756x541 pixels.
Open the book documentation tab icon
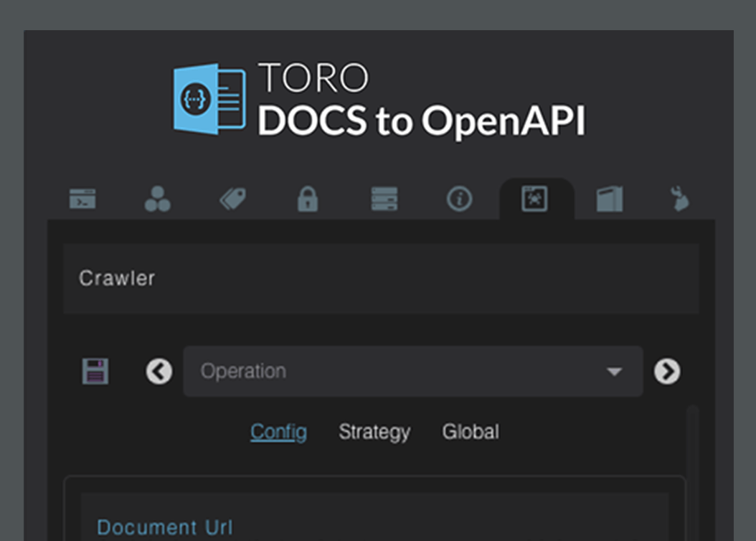pyautogui.click(x=610, y=199)
